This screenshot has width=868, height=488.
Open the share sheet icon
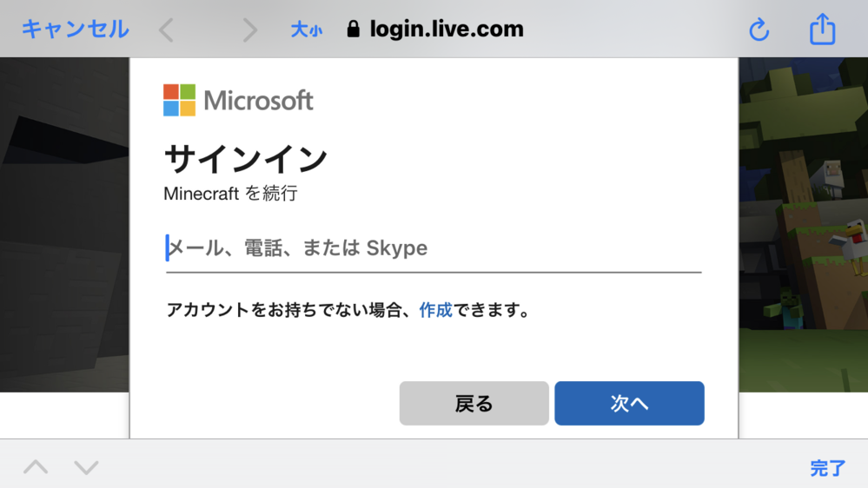(822, 30)
